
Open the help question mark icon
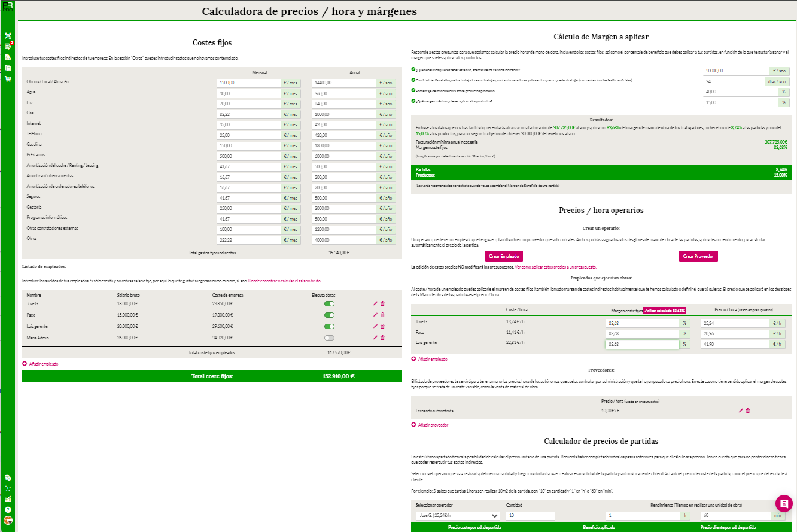pyautogui.click(x=8, y=510)
